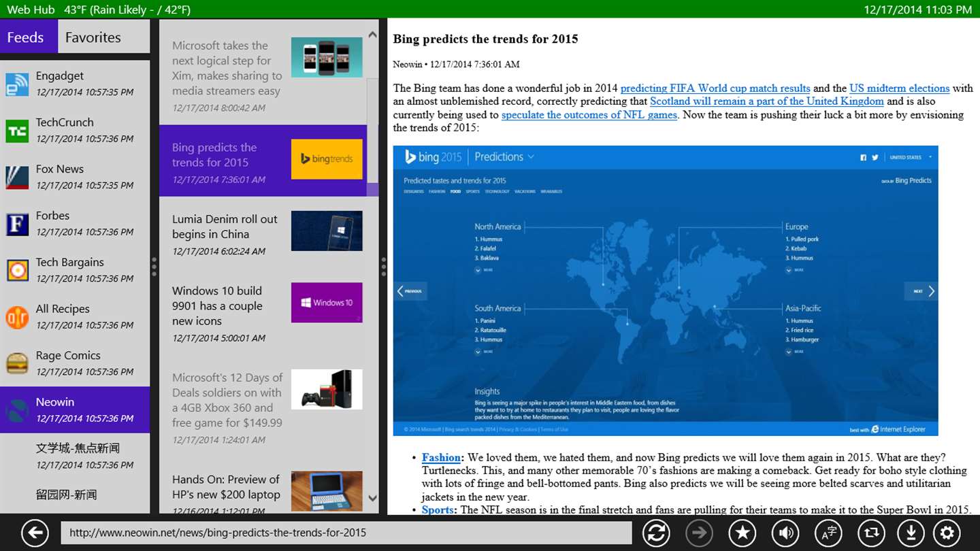Open article about Xim media streamers

coord(263,76)
